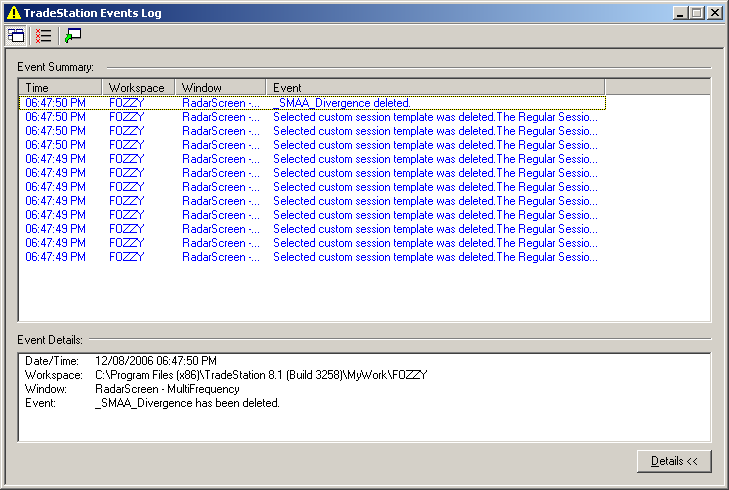Click the Window column header
Image resolution: width=729 pixels, height=490 pixels.
click(x=220, y=87)
